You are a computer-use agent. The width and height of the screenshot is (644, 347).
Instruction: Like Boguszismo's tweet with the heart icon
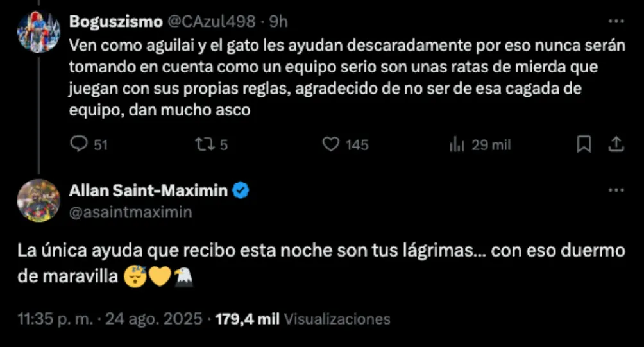330,145
